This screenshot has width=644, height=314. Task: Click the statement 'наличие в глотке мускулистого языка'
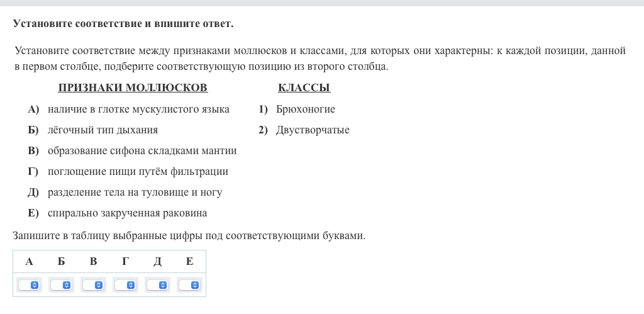pos(138,109)
